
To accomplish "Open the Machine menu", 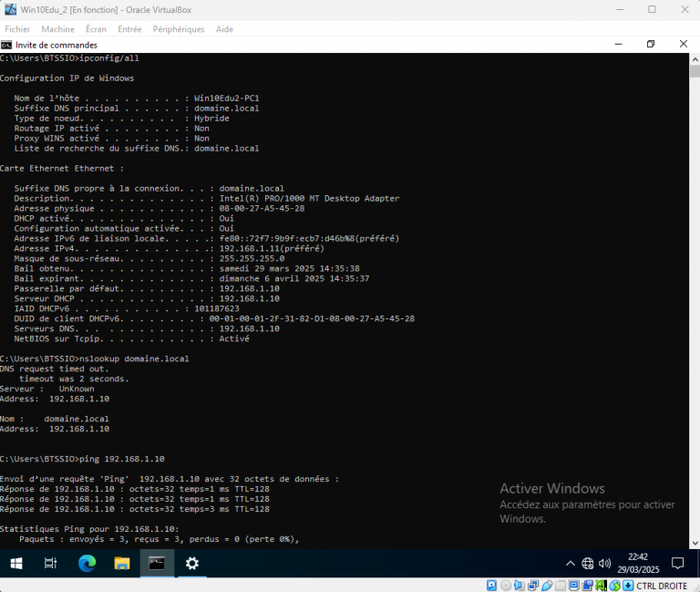I will [58, 29].
